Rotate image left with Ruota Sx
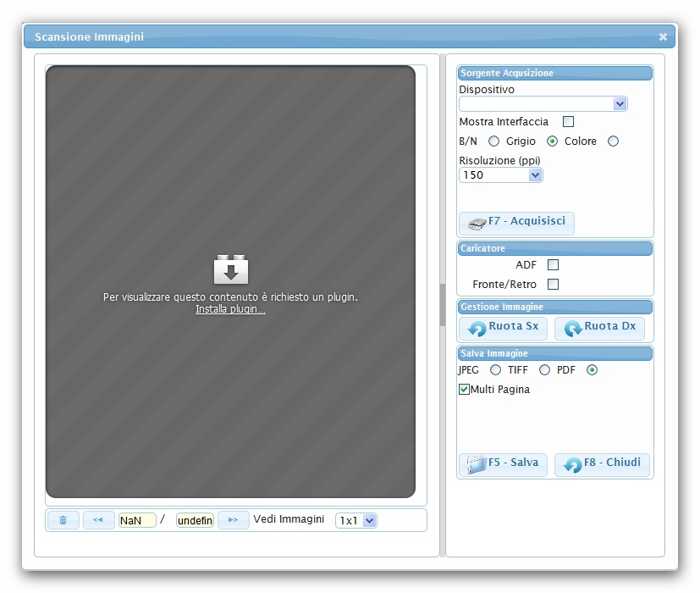This screenshot has height=593, width=700. (x=503, y=328)
